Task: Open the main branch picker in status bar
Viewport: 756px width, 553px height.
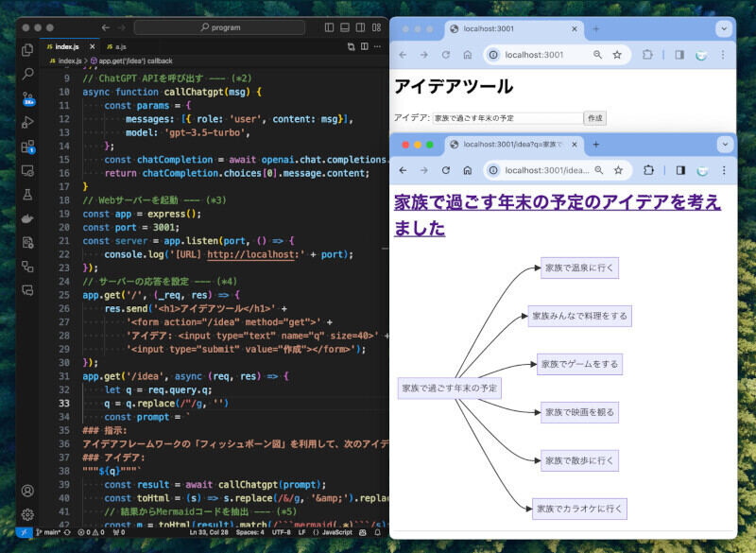Action: click(49, 533)
